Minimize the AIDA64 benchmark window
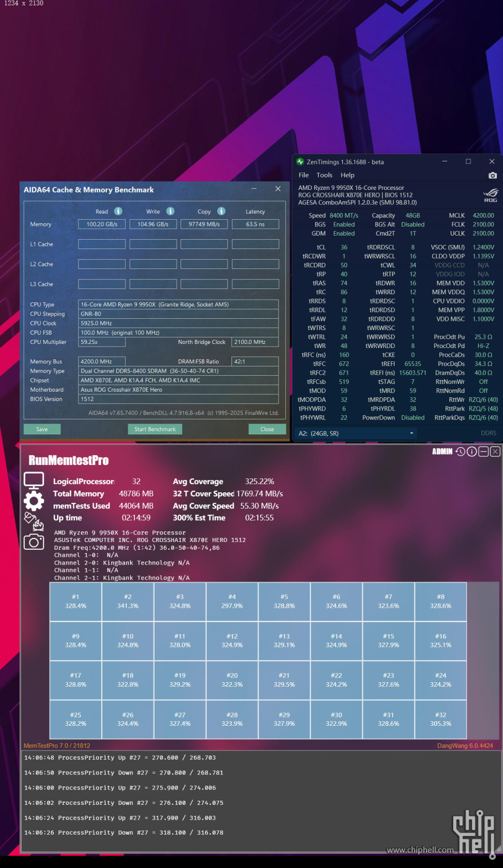 254,189
